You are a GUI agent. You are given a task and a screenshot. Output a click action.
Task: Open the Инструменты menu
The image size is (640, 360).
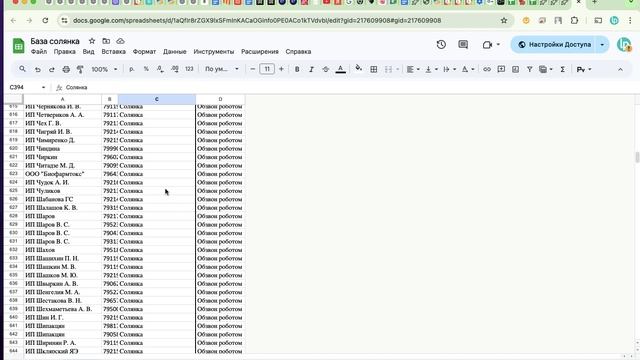[x=214, y=52]
